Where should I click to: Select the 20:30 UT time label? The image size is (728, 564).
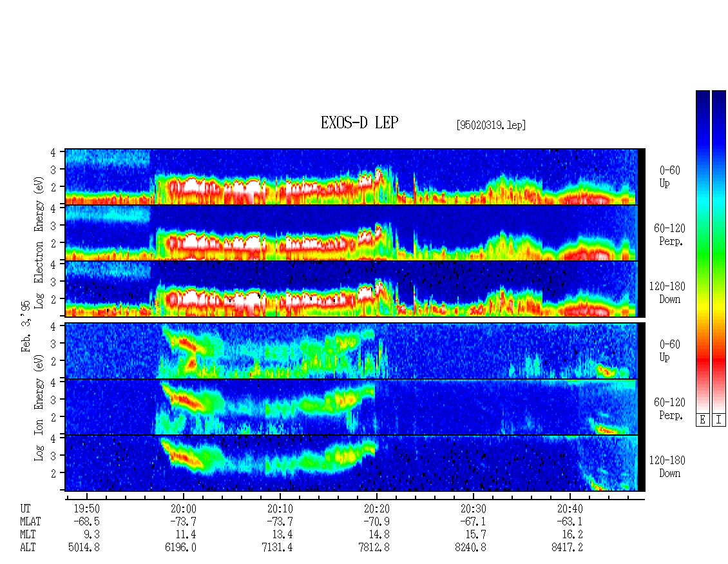[473, 509]
